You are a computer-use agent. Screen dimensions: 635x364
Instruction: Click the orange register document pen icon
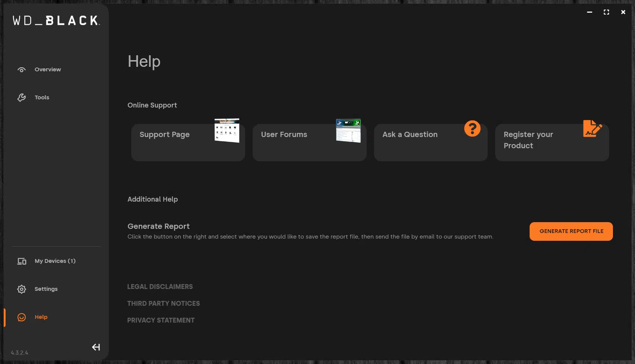(x=592, y=128)
